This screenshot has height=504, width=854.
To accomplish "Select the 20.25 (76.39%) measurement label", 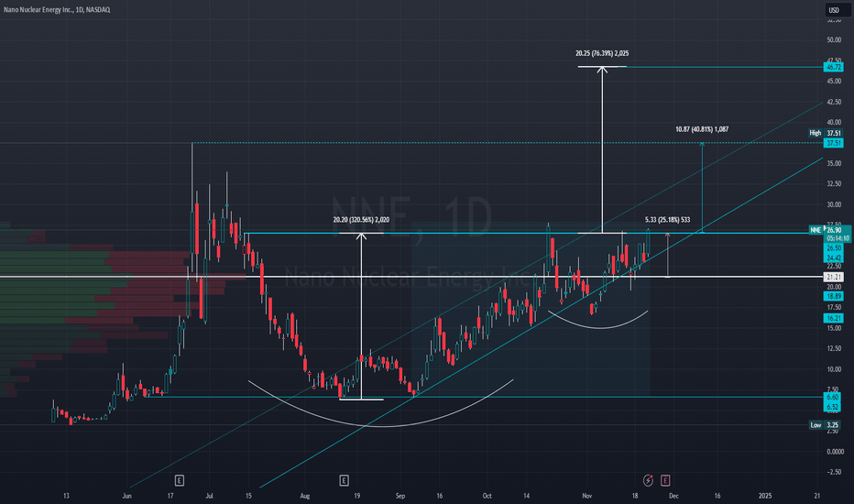I will click(602, 53).
